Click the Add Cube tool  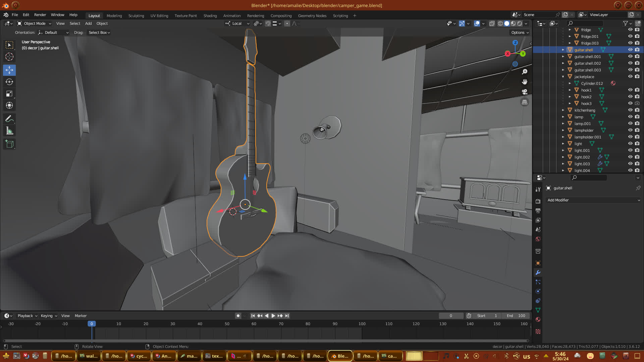(9, 144)
